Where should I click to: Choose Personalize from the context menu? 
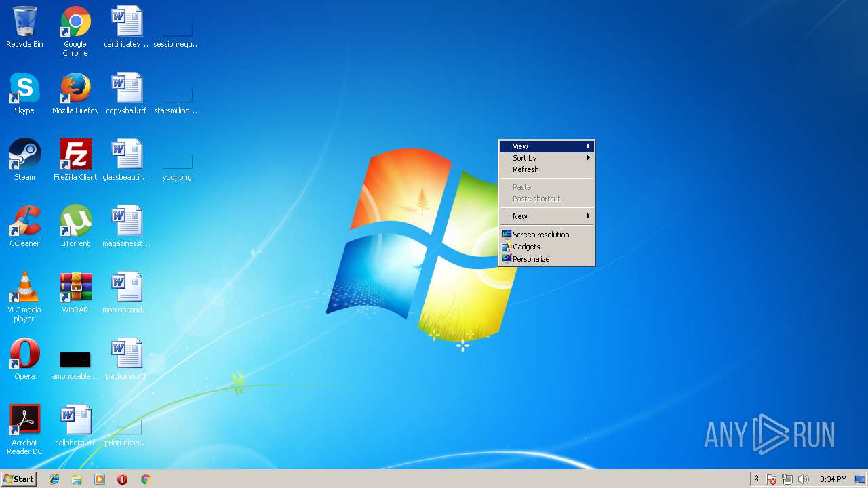547,259
